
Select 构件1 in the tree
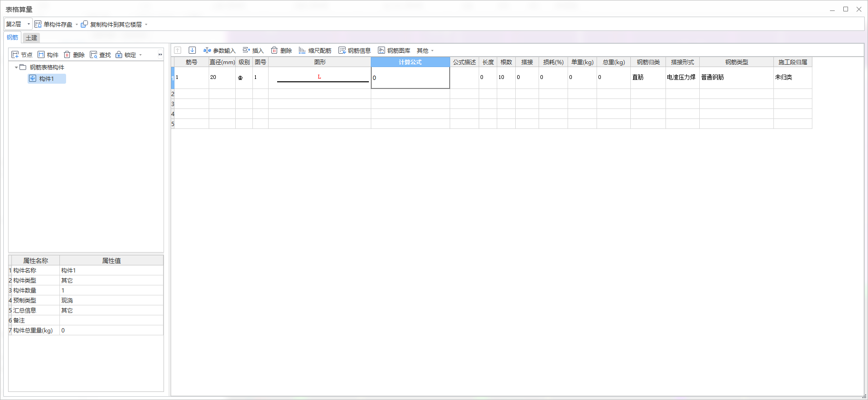(47, 79)
